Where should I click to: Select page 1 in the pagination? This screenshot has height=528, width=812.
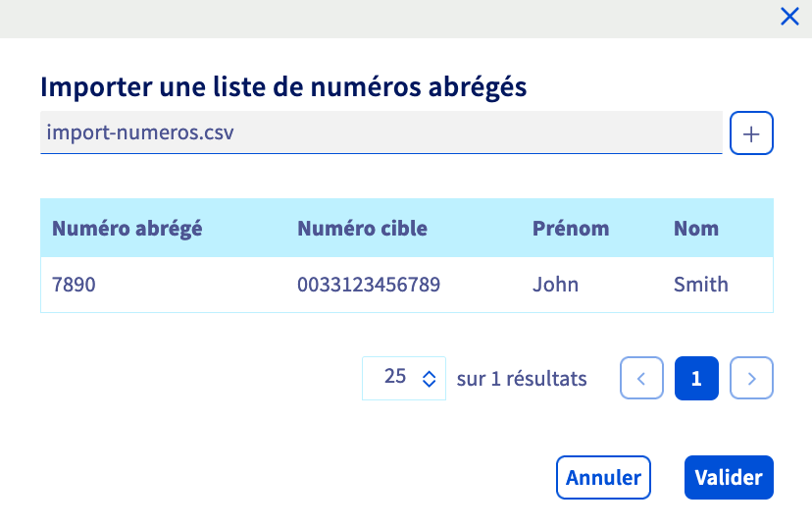coord(697,379)
